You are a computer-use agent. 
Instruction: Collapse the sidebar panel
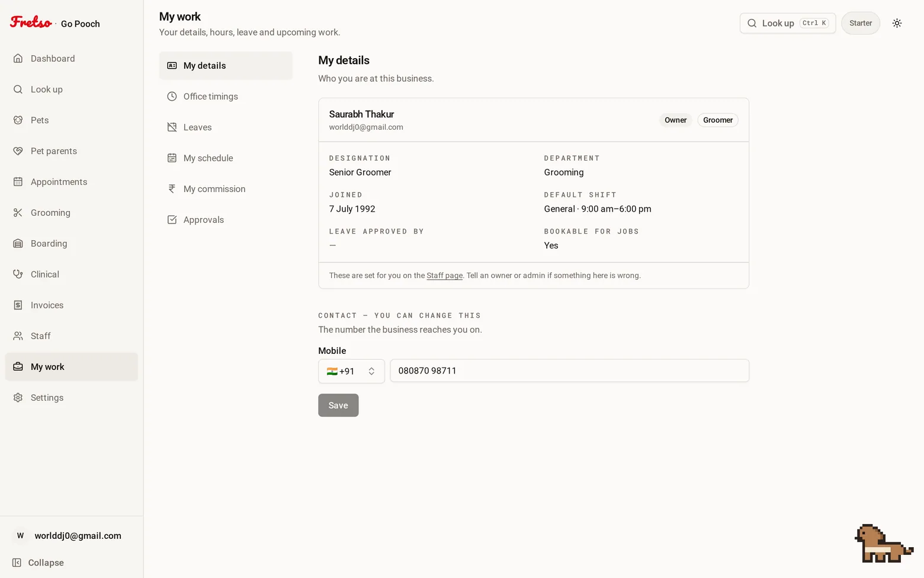click(38, 563)
